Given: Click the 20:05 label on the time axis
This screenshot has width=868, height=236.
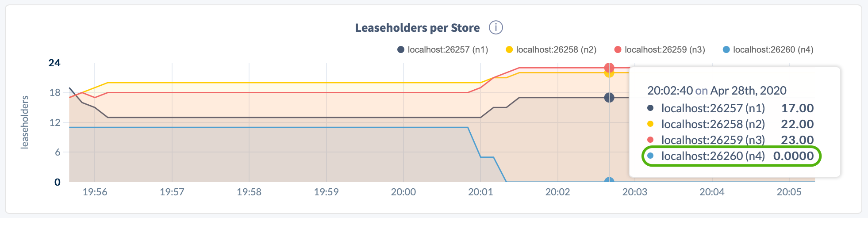Looking at the screenshot, I should tap(789, 192).
